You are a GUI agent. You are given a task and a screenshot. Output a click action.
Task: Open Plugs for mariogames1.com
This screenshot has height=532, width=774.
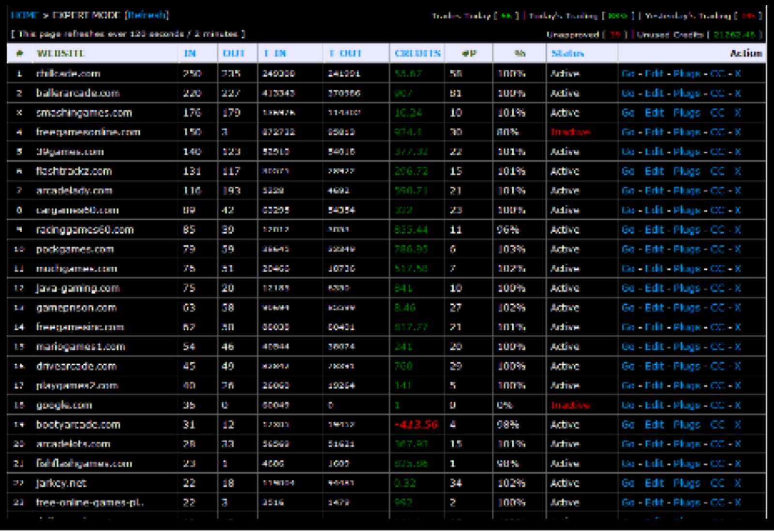687,347
